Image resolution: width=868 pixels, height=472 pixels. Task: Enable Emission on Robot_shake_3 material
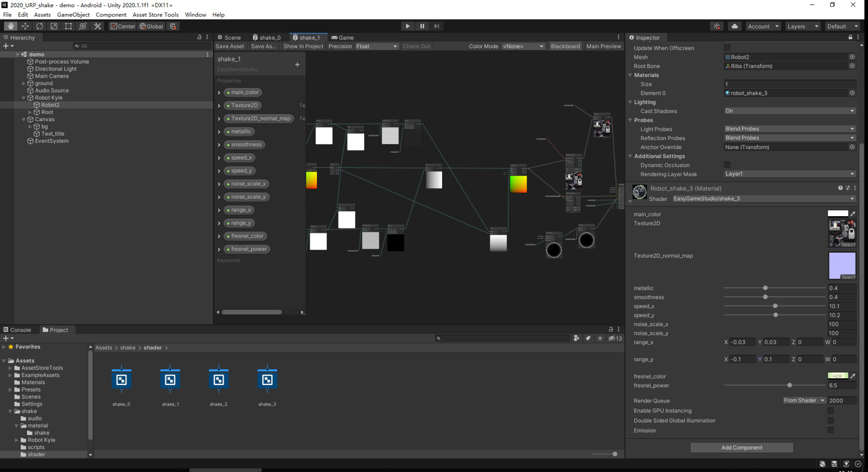830,430
